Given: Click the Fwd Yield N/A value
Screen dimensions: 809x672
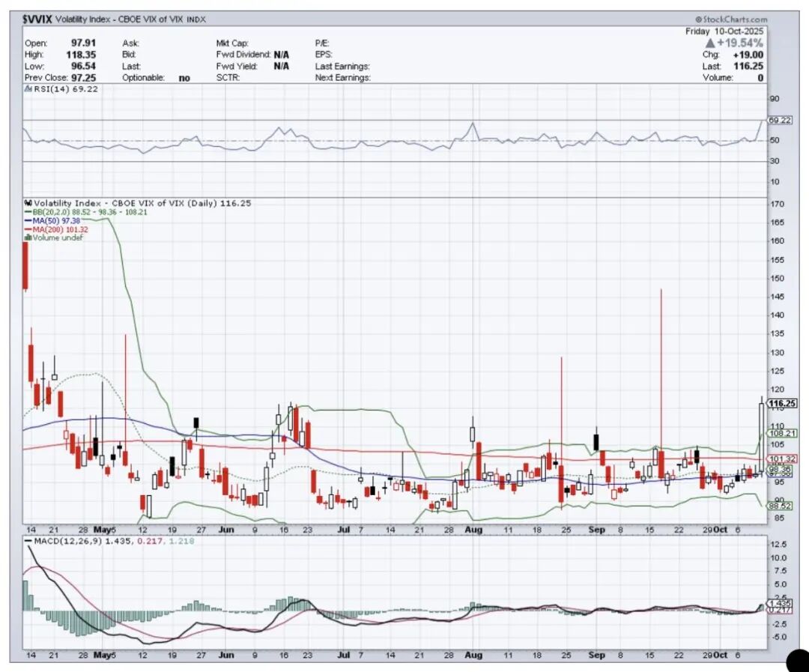Looking at the screenshot, I should point(281,66).
